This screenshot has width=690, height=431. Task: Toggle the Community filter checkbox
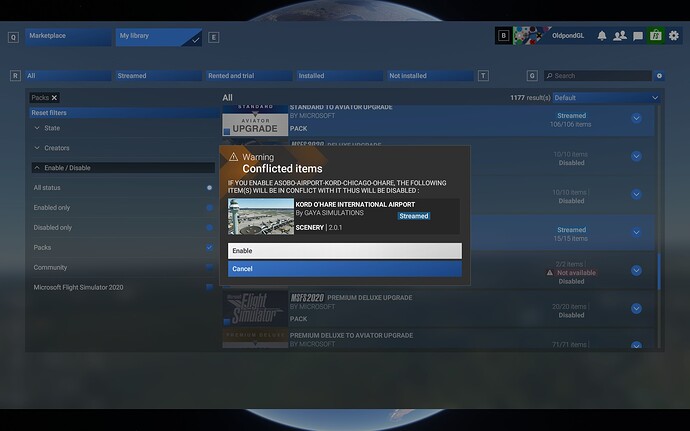(209, 267)
